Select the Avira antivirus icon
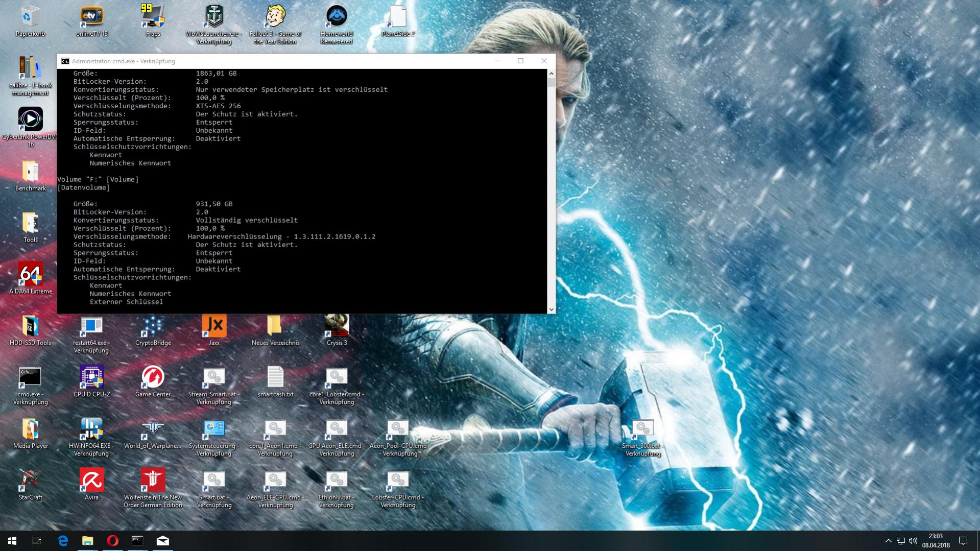The image size is (980, 551). click(x=92, y=484)
